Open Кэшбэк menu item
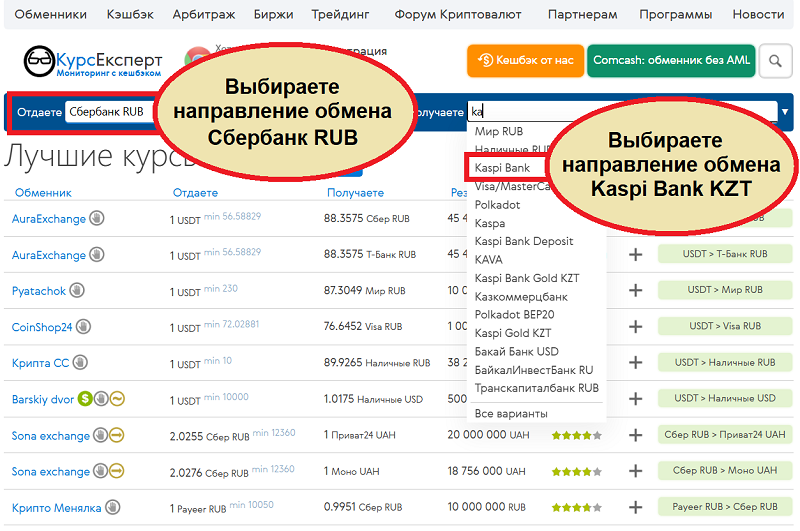Image resolution: width=800 pixels, height=531 pixels. point(130,14)
